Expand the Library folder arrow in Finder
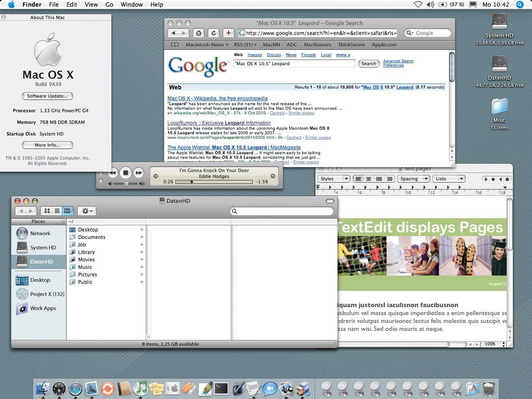532x399 pixels. 142,252
